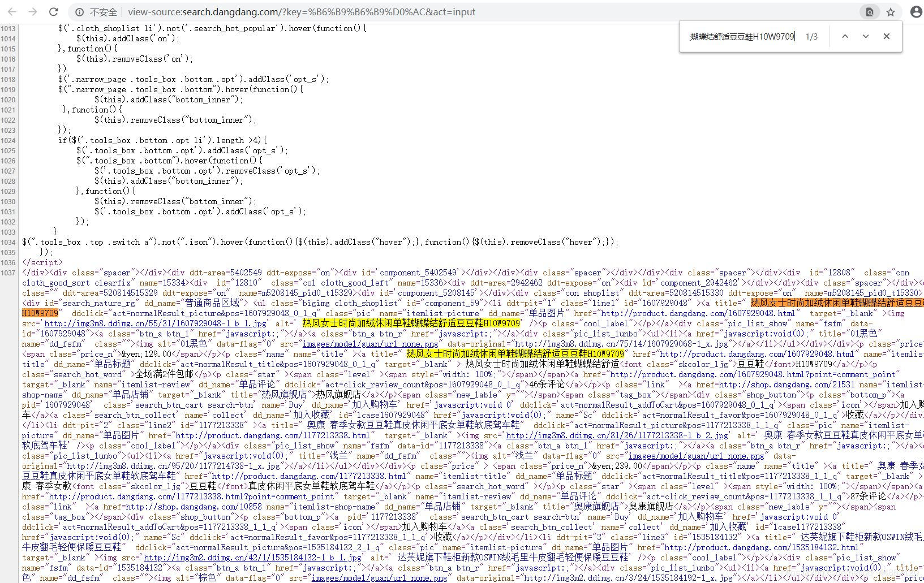This screenshot has height=583, width=924.
Task: Jump to the previous find match
Action: 845,36
